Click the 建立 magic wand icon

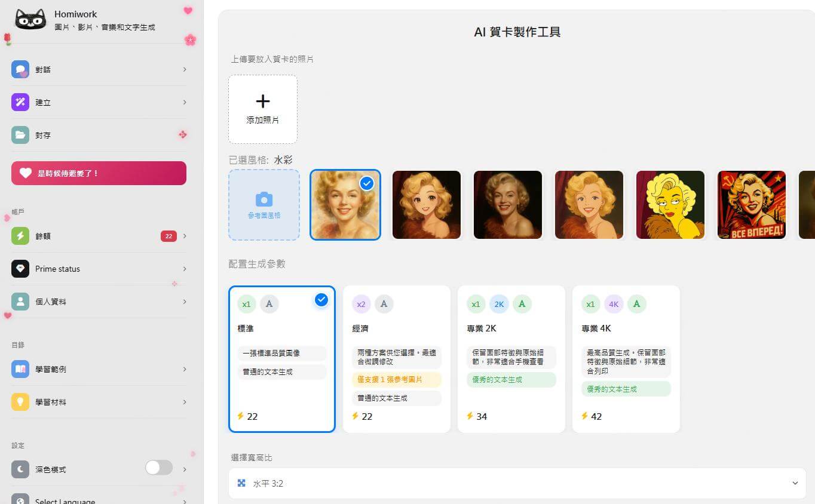tap(20, 103)
